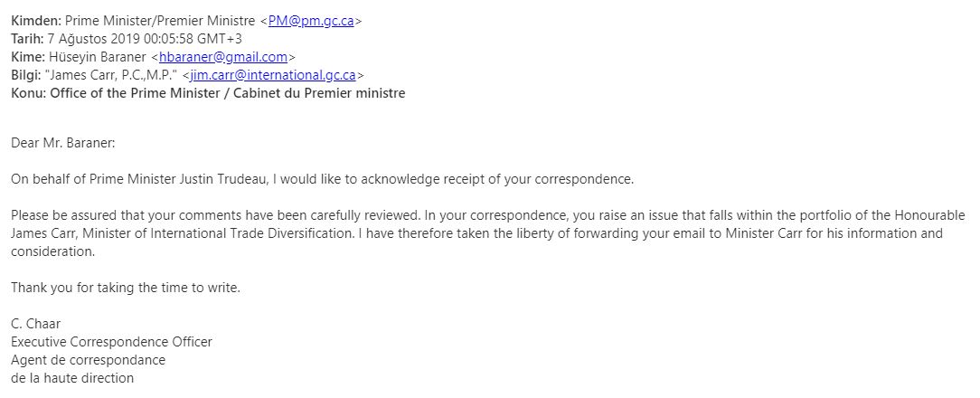The image size is (980, 398).
Task: Click the Dear Mr. Baraner greeting
Action: pos(63,143)
